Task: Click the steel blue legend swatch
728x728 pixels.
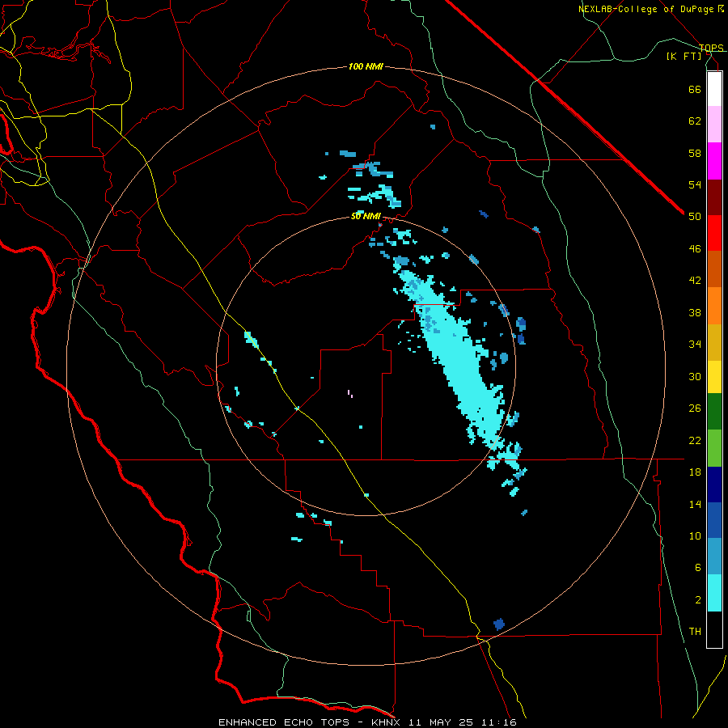Action: [714, 557]
